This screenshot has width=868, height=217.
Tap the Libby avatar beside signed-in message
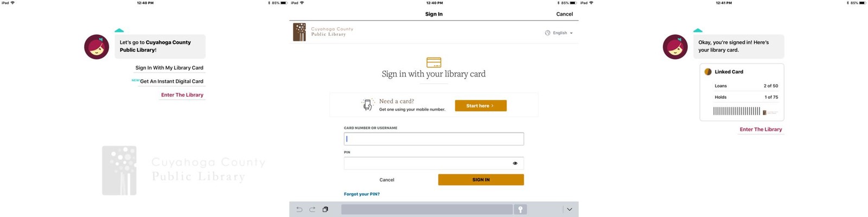(x=675, y=47)
